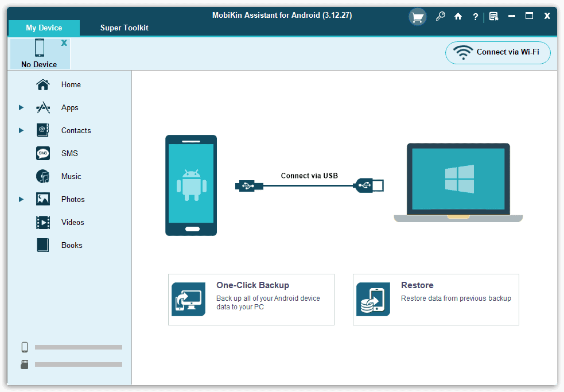
Task: Click the SMS speech bubble icon
Action: click(43, 153)
